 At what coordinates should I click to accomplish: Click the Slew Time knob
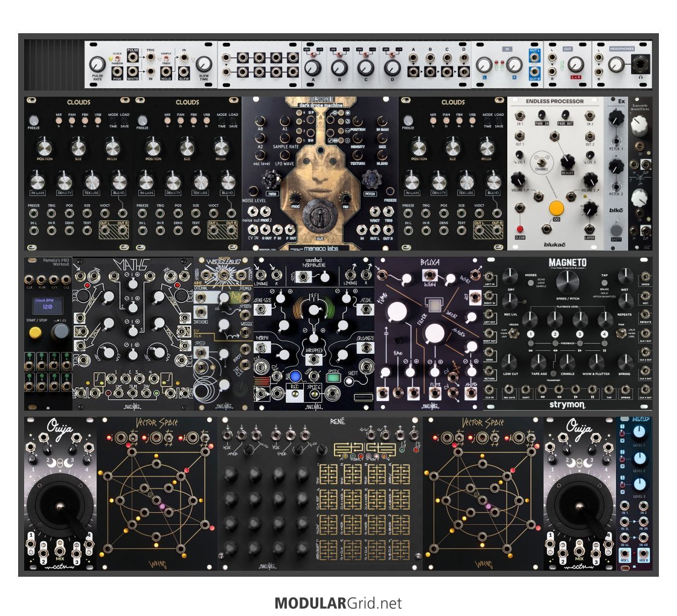point(204,65)
